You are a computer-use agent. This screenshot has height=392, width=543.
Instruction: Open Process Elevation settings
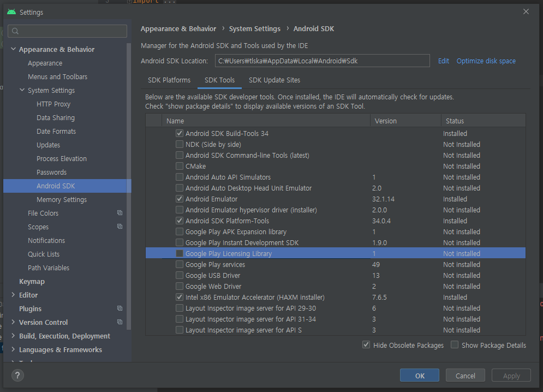62,158
